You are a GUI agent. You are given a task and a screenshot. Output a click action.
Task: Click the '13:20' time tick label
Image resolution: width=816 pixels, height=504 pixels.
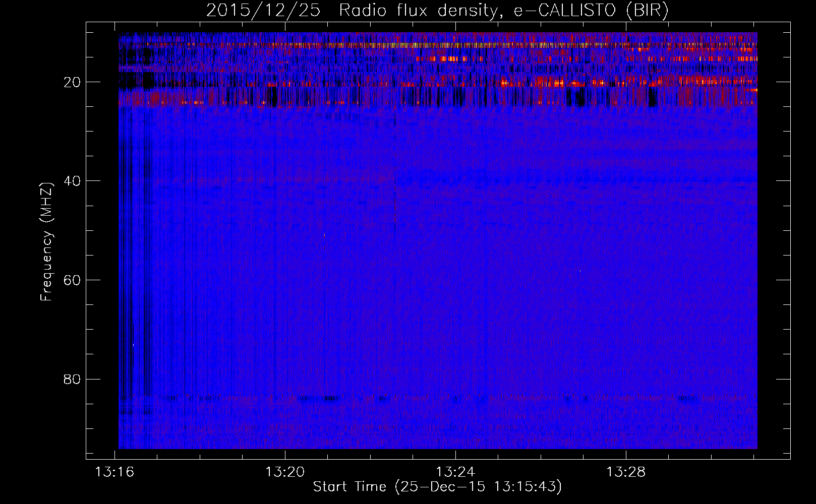click(285, 472)
